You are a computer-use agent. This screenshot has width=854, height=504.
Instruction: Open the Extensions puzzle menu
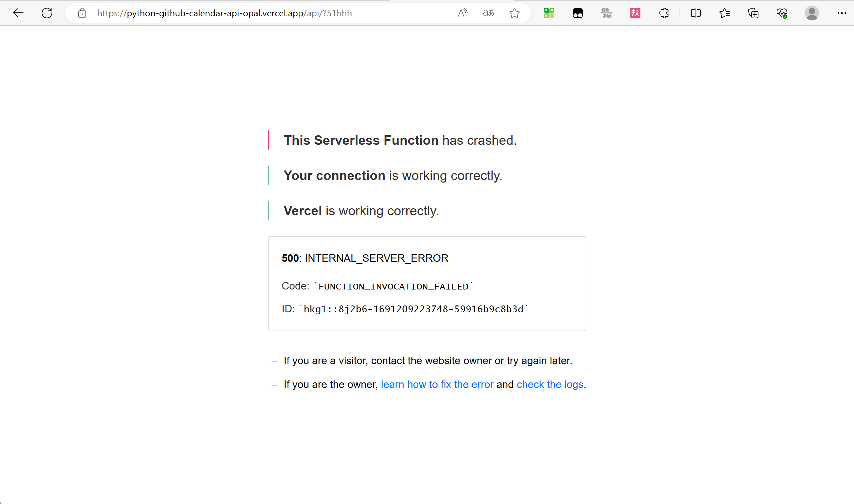pyautogui.click(x=664, y=13)
